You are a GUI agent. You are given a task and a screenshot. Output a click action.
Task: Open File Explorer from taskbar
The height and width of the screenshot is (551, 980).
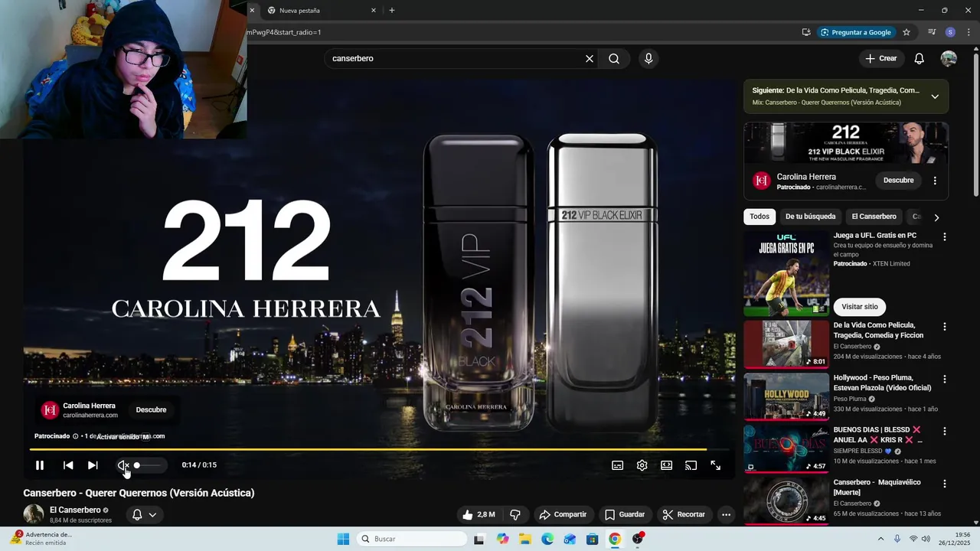[525, 539]
